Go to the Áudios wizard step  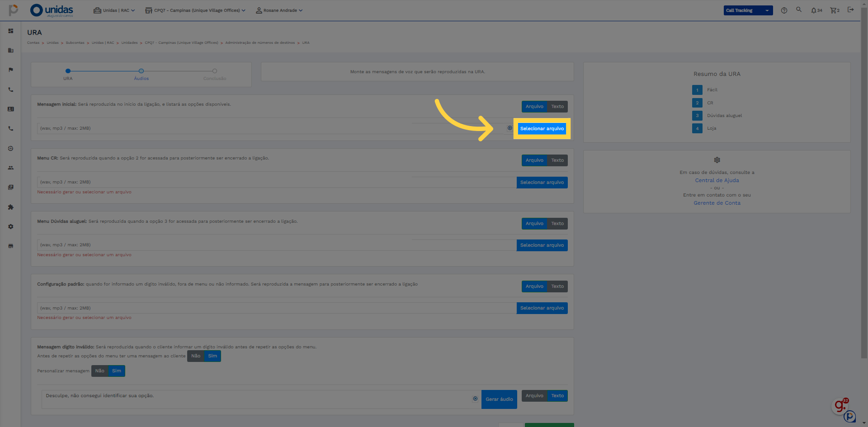point(141,74)
